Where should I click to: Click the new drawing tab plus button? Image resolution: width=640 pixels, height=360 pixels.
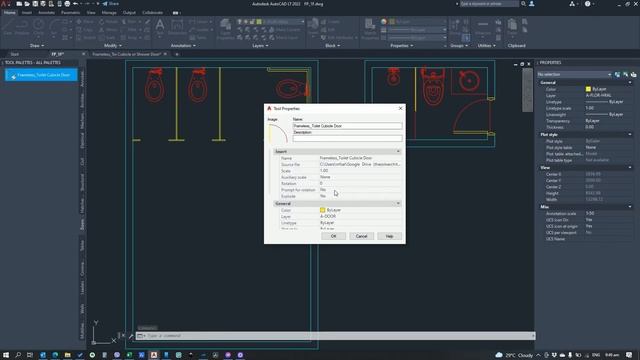coord(177,54)
